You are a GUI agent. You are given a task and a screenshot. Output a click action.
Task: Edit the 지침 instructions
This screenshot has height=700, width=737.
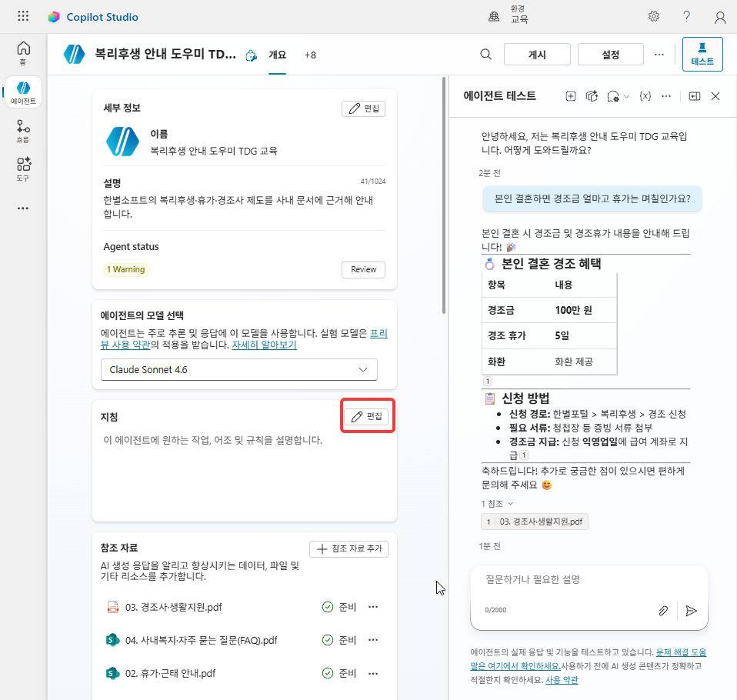(367, 416)
